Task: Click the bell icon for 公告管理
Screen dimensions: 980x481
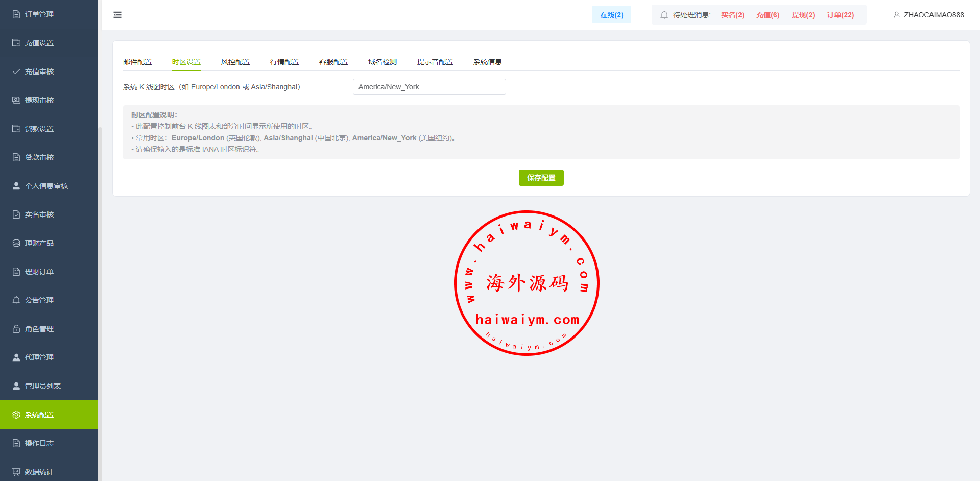Action: [x=16, y=300]
